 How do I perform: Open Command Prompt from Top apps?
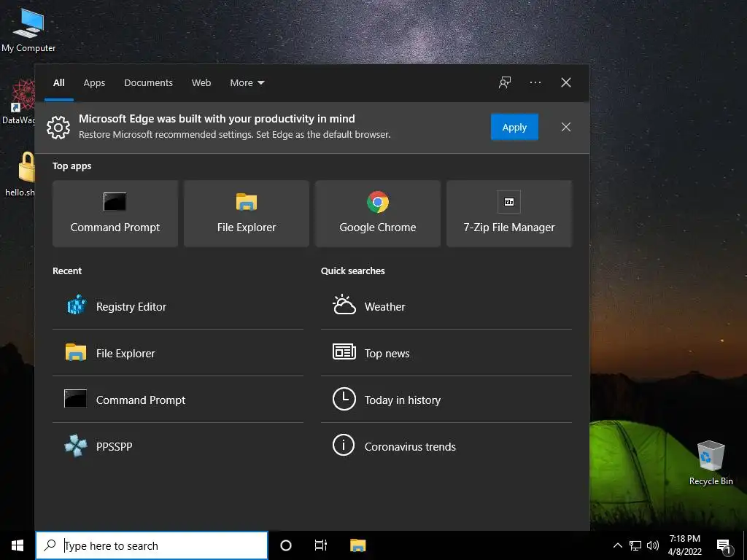point(115,214)
